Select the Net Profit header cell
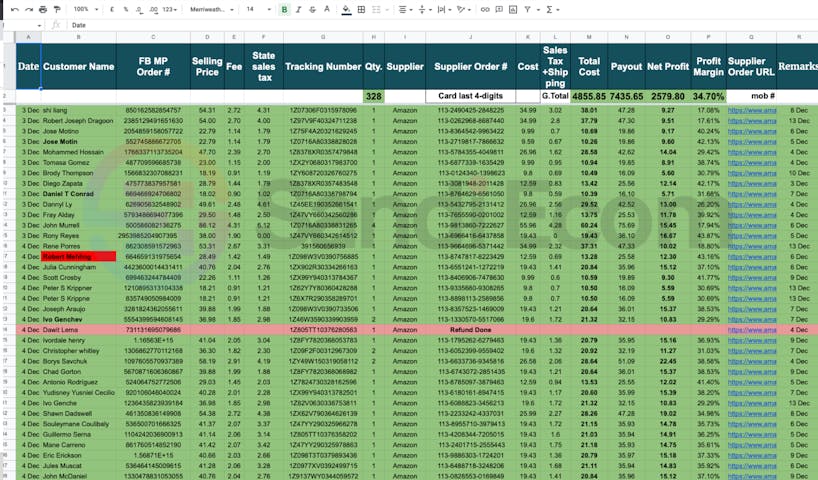 [668, 66]
